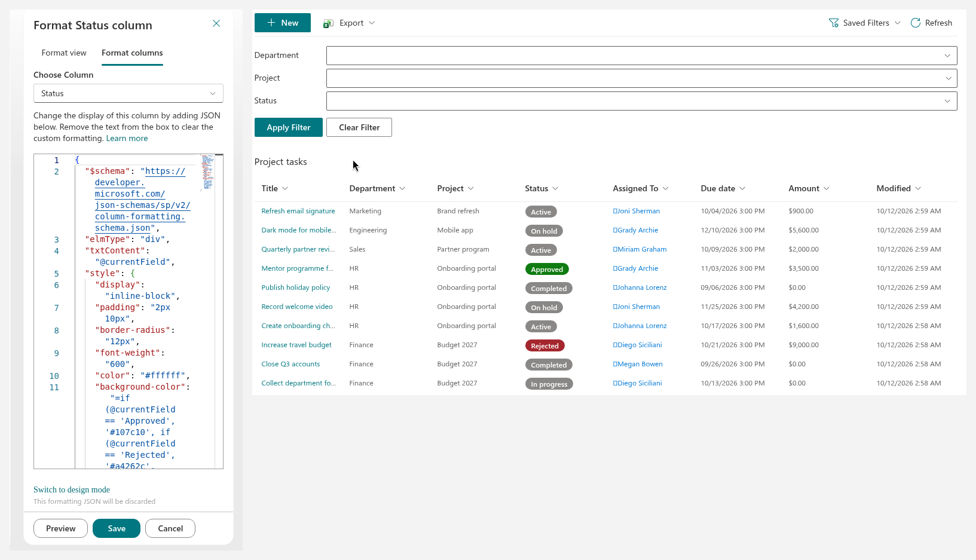Viewport: 976px width, 560px height.
Task: Save the column formatting
Action: (117, 528)
